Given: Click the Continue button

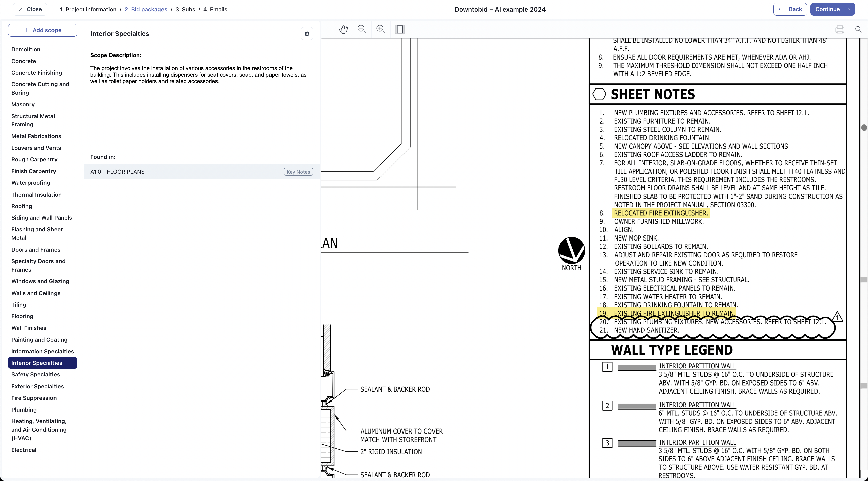Looking at the screenshot, I should pos(832,9).
